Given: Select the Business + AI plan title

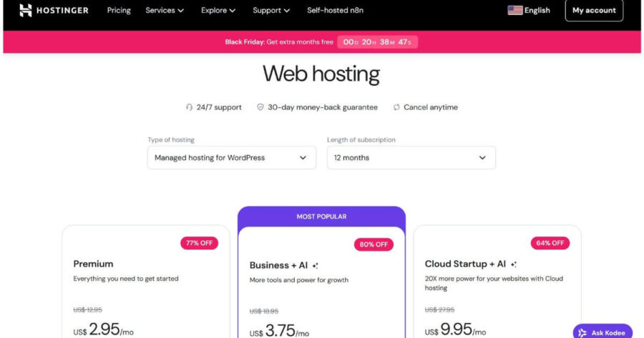Looking at the screenshot, I should [x=278, y=265].
